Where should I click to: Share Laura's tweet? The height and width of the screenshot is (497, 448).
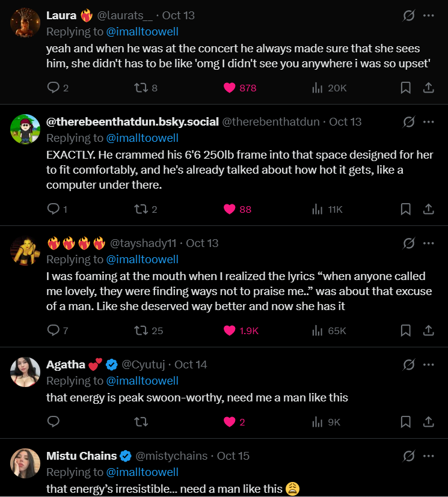point(429,88)
